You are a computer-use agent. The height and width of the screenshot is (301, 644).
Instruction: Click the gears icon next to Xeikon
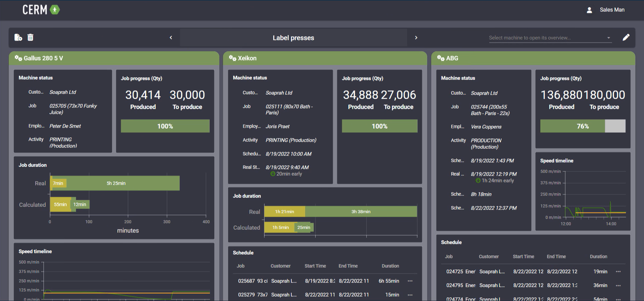click(x=232, y=58)
